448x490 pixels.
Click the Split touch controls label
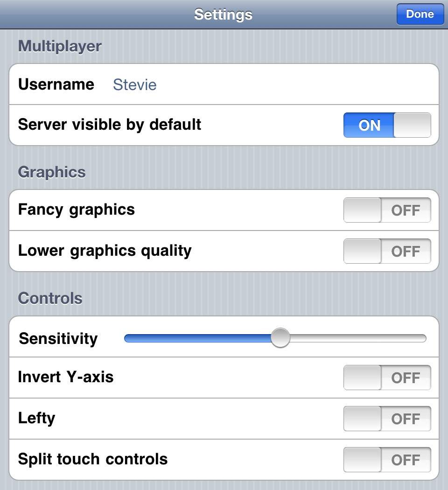[x=93, y=459]
